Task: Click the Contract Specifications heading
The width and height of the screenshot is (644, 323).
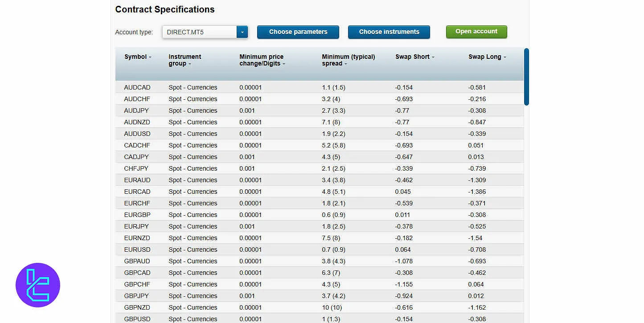Action: 164,9
